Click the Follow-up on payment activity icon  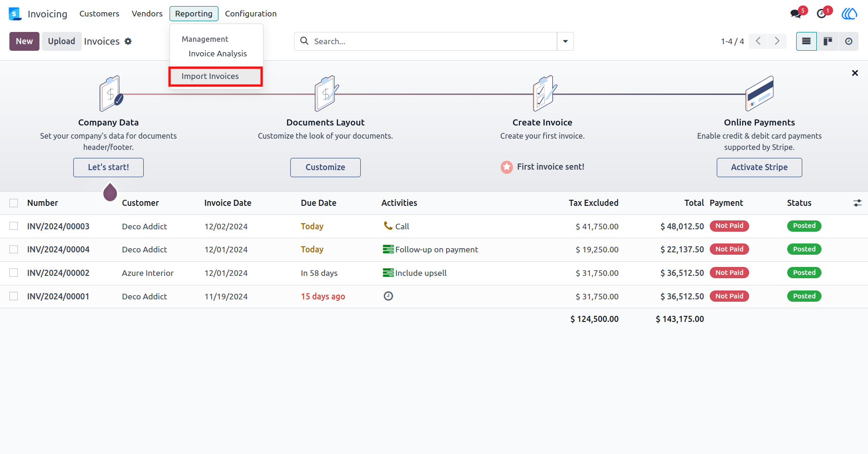388,249
